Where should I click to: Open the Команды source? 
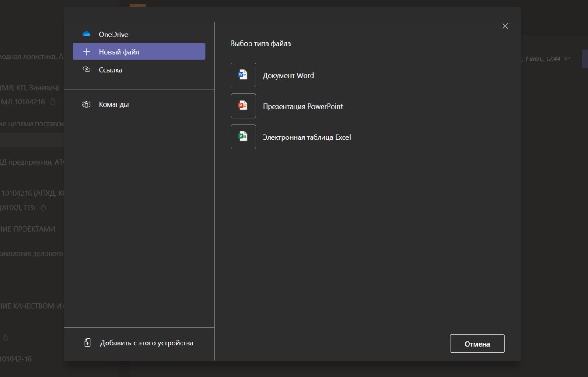tap(139, 104)
